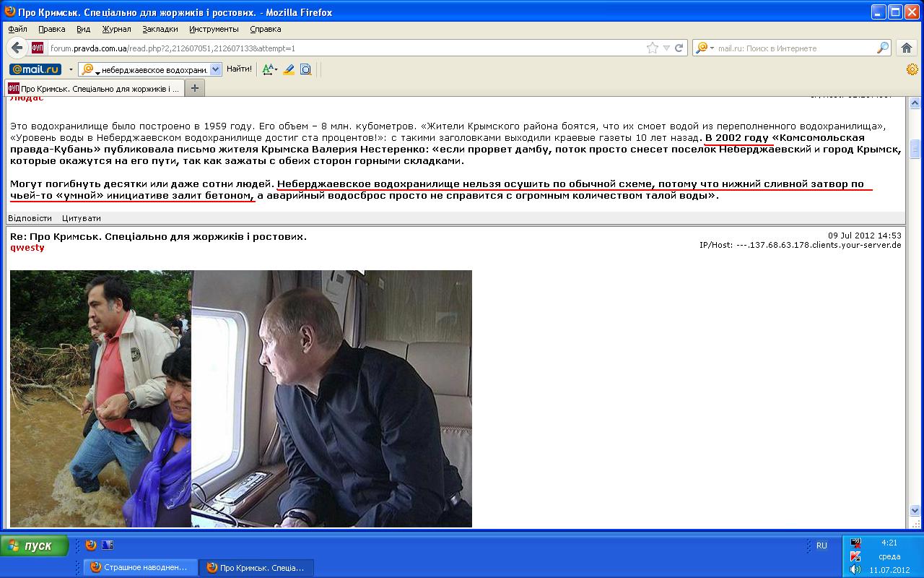The image size is (924, 578).
Task: Click the vertical scrollbar down arrow
Action: point(915,511)
